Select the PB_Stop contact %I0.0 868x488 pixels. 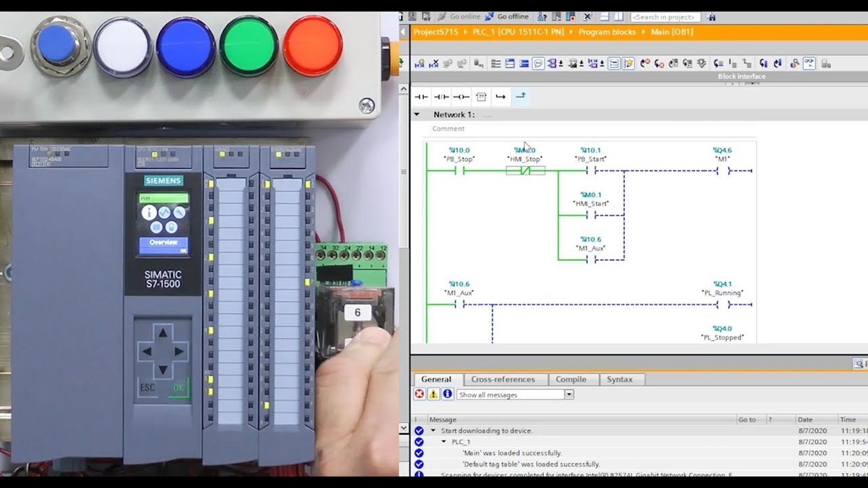pyautogui.click(x=459, y=171)
